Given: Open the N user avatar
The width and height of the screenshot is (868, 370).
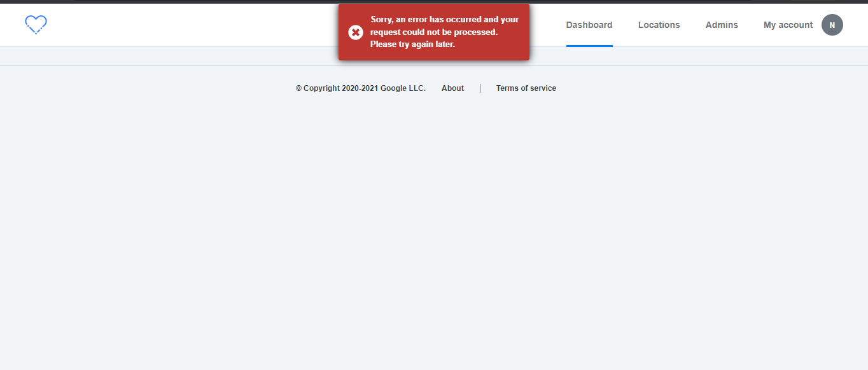Looking at the screenshot, I should pos(832,25).
